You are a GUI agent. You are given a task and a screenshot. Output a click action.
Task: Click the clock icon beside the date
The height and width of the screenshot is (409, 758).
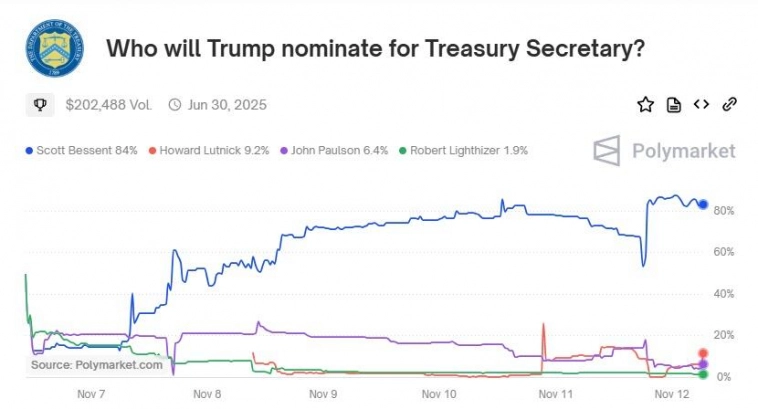tap(175, 104)
